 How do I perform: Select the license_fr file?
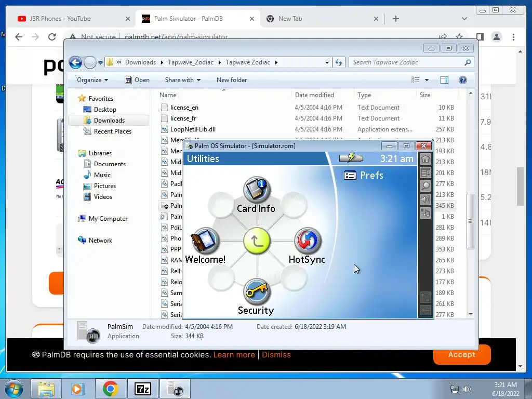pyautogui.click(x=183, y=118)
